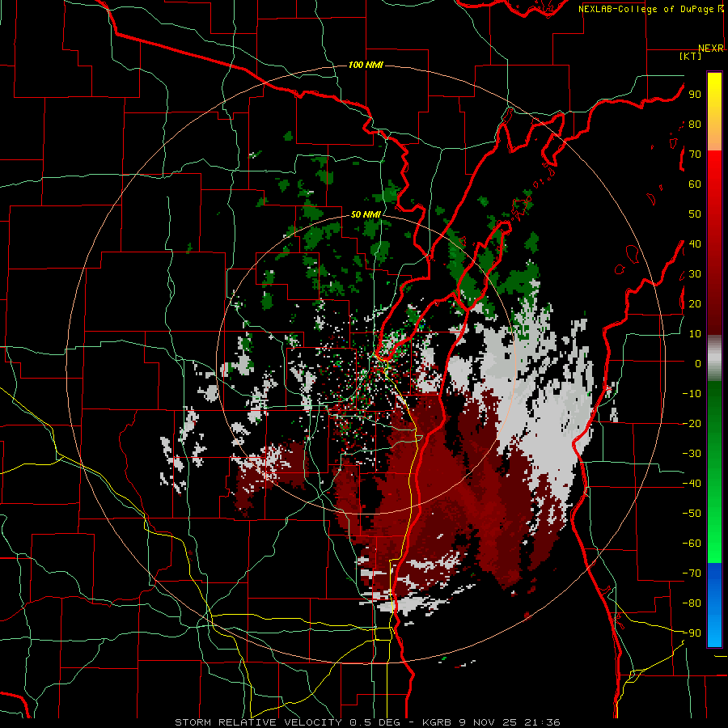Click the 40 label on the color scale
728x728 pixels.
pos(695,243)
